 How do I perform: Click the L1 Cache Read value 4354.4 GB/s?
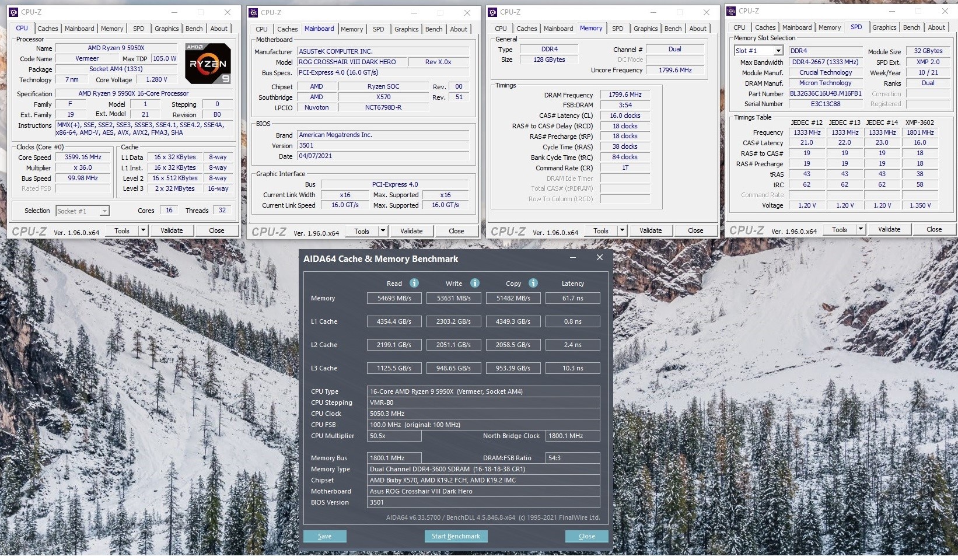[x=394, y=321]
